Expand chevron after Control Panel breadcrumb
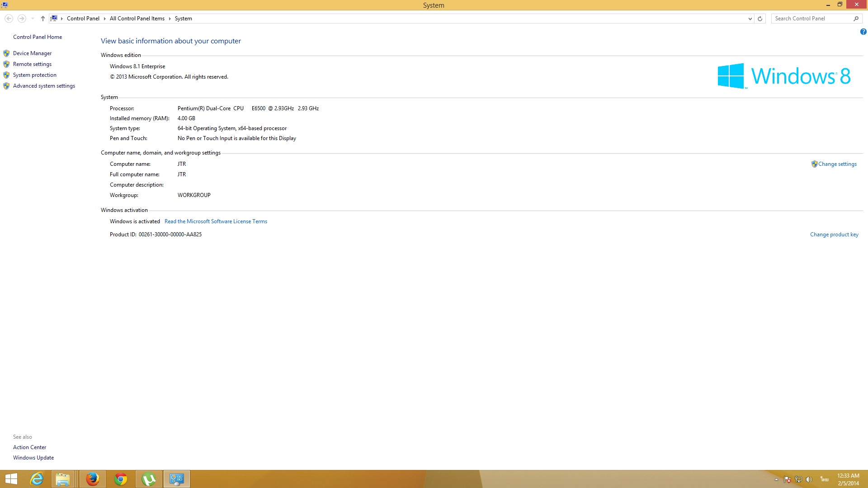The image size is (868, 488). coord(104,19)
